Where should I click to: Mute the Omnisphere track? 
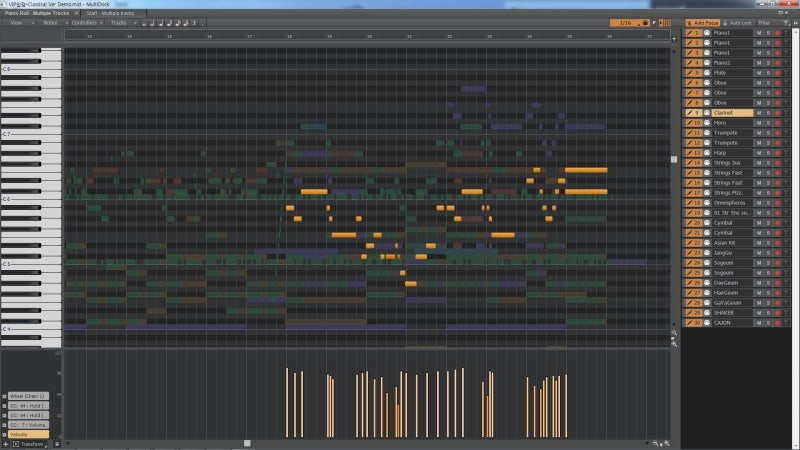(x=759, y=203)
